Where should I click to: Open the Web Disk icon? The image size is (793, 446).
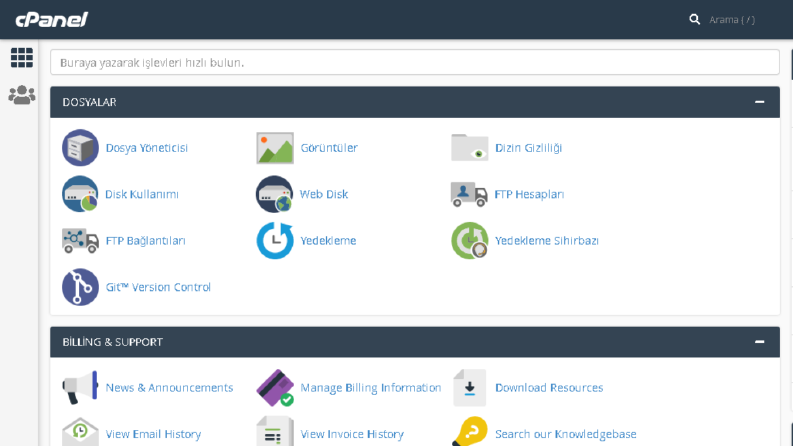click(274, 194)
